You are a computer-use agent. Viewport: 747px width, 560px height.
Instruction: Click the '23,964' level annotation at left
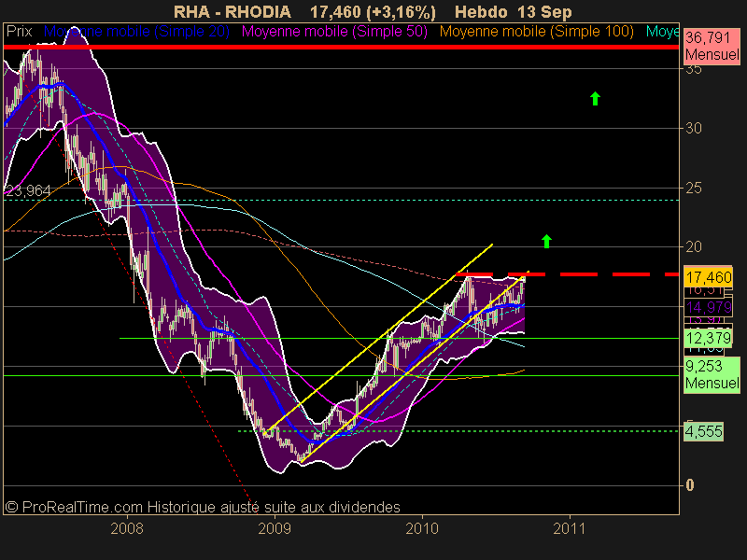coord(28,191)
